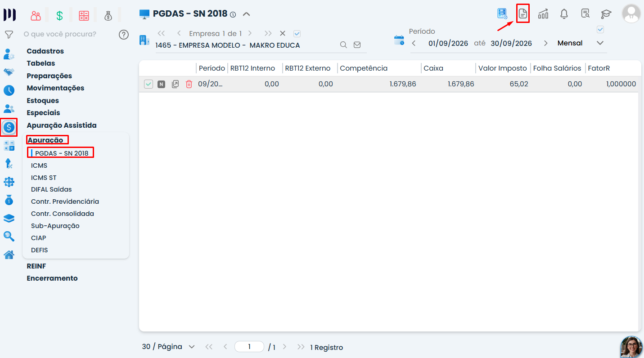Open the notifications bell icon
The width and height of the screenshot is (644, 358).
(564, 13)
